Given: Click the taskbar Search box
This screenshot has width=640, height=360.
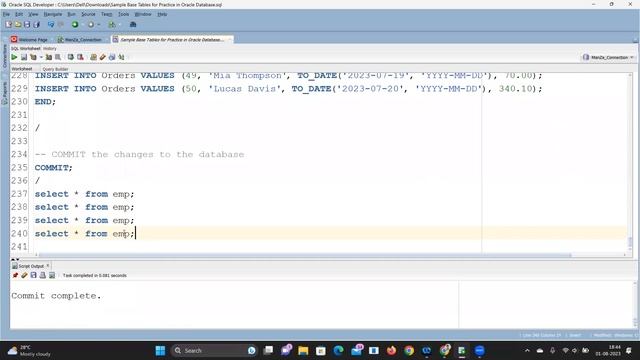Looking at the screenshot, I should click(x=214, y=351).
